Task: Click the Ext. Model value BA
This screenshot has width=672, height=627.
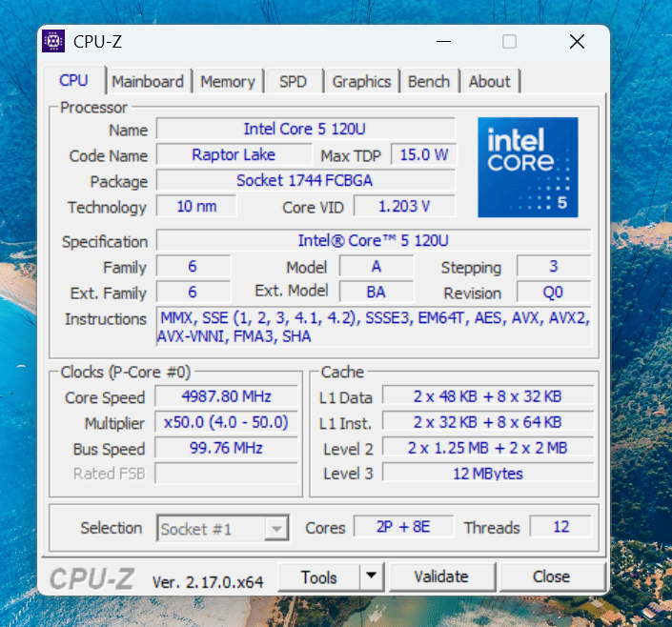Action: click(x=377, y=292)
